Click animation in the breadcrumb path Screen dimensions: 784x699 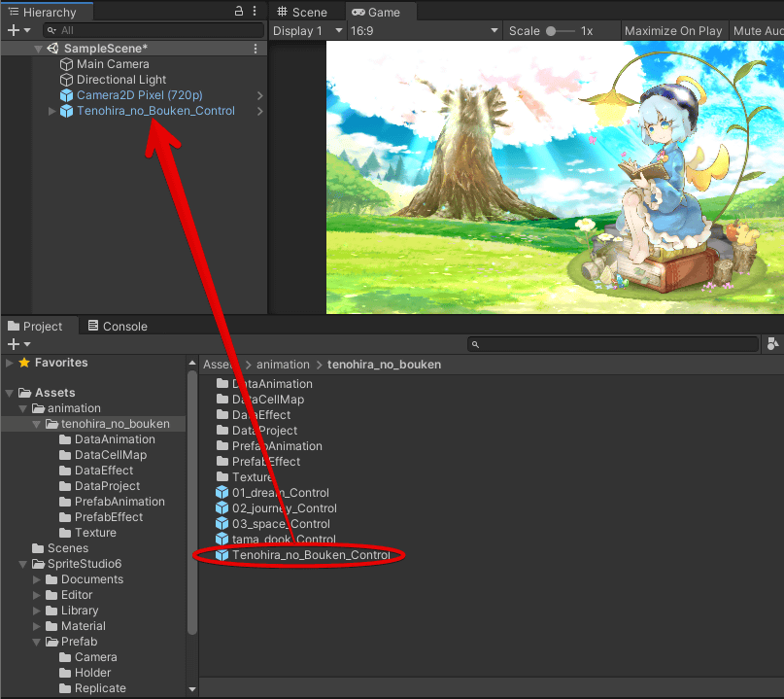(x=283, y=365)
